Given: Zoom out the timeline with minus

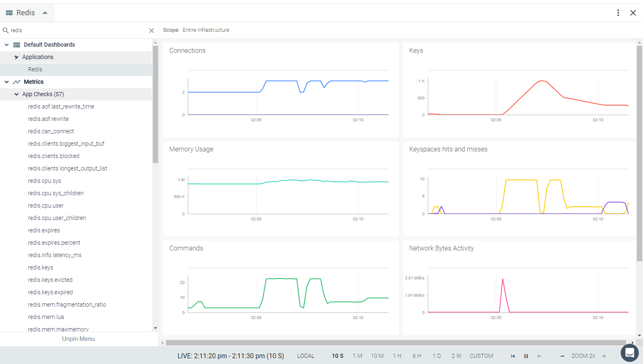Looking at the screenshot, I should (562, 356).
